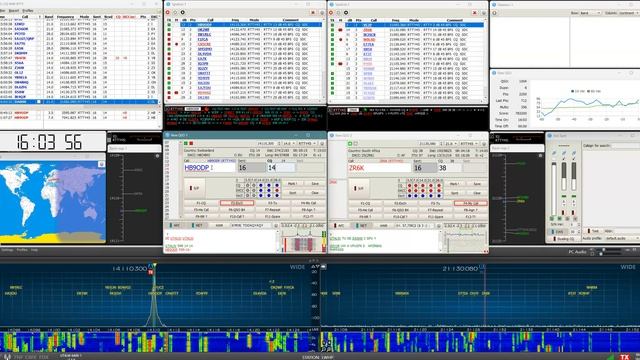Open the Row band dropdown

(x=591, y=13)
